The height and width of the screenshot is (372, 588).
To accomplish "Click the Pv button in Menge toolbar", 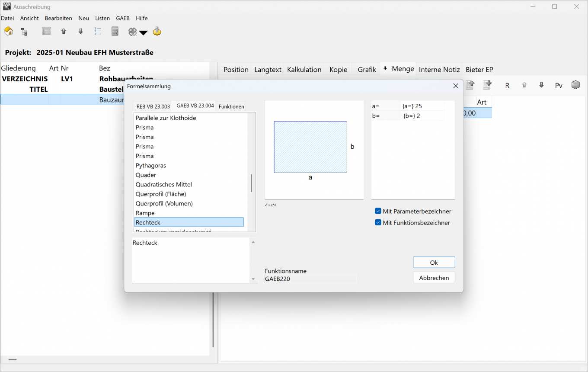I will tap(559, 86).
